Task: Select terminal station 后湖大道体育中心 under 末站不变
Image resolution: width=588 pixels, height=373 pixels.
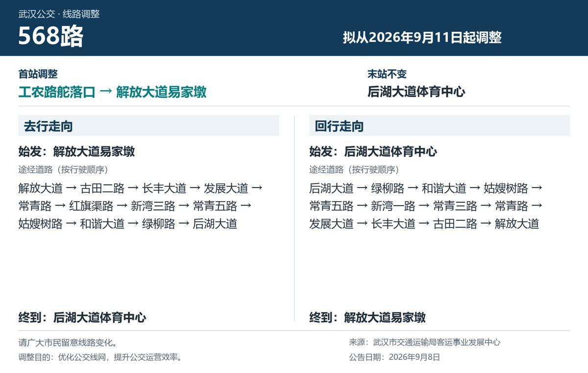Action: [416, 92]
